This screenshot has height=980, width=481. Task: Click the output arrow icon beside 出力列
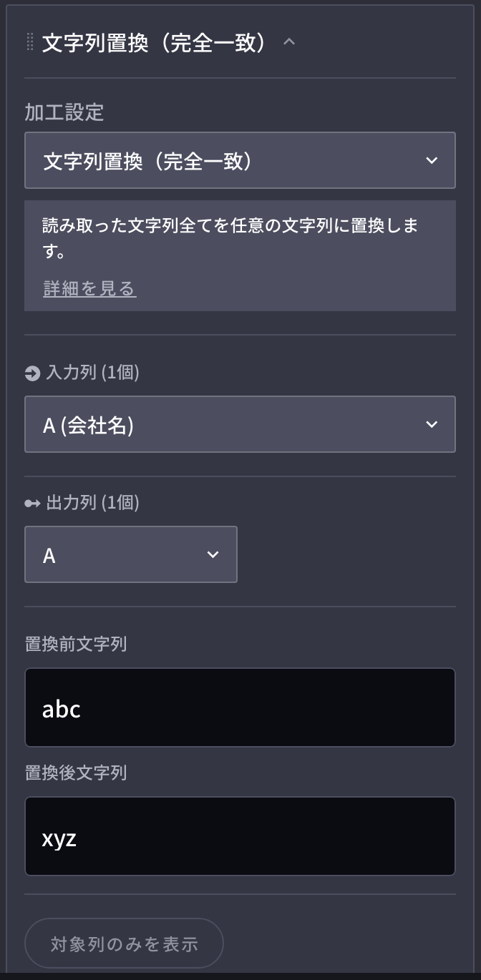pyautogui.click(x=32, y=503)
